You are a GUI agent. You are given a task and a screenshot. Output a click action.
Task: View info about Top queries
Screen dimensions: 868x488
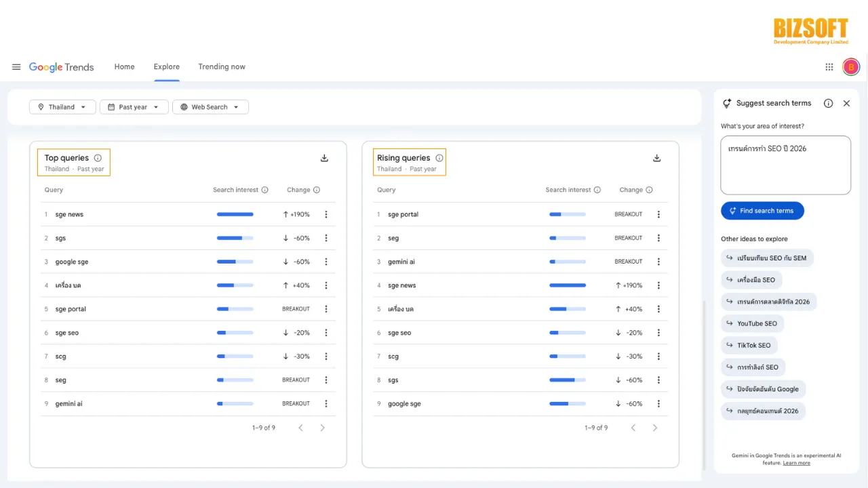tap(97, 157)
